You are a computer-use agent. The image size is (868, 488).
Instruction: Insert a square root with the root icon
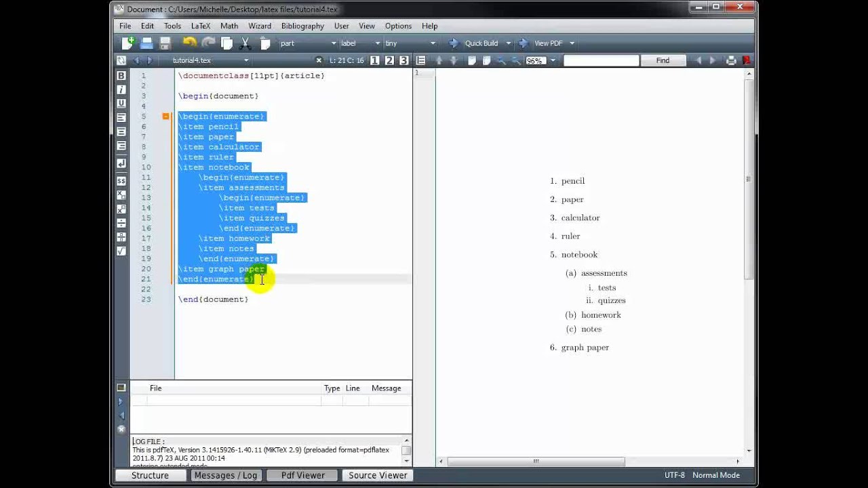(121, 251)
